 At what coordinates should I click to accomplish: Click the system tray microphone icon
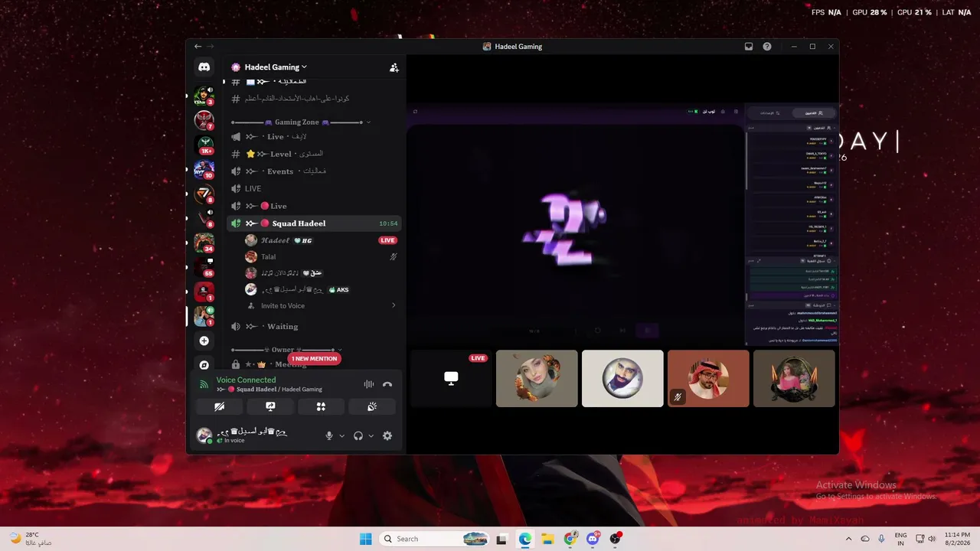point(881,539)
